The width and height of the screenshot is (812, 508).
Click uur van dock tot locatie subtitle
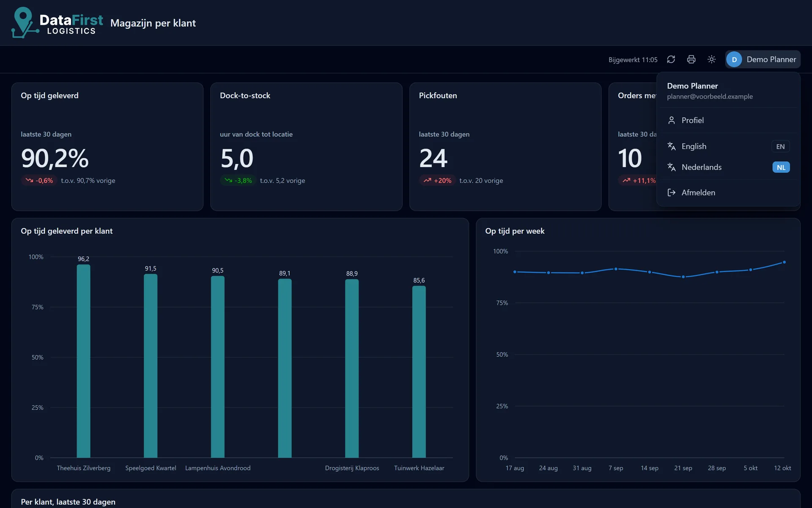(256, 134)
